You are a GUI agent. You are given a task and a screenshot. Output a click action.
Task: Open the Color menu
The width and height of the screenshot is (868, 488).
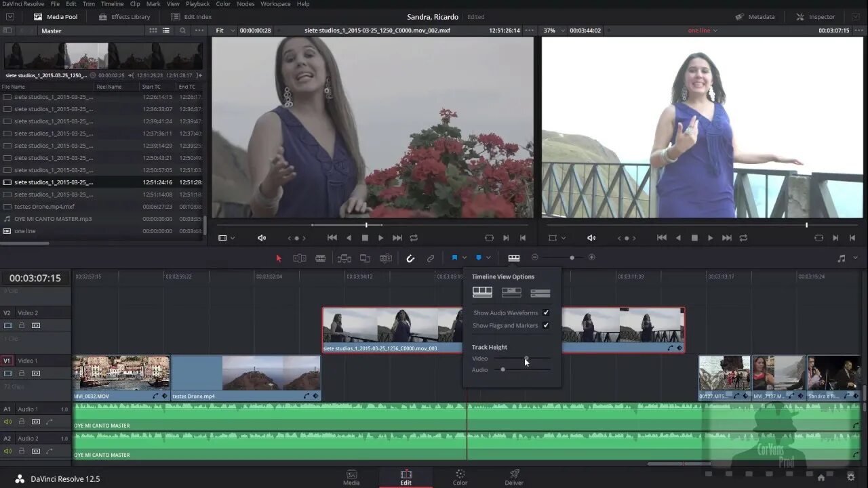(x=223, y=4)
